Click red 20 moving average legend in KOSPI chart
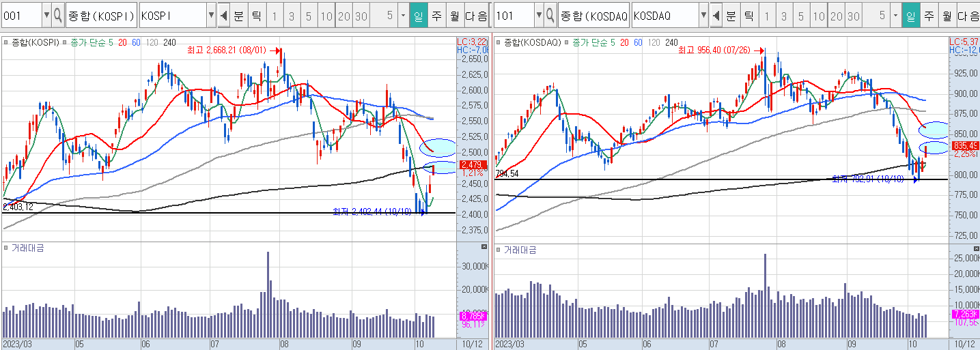 tap(122, 42)
